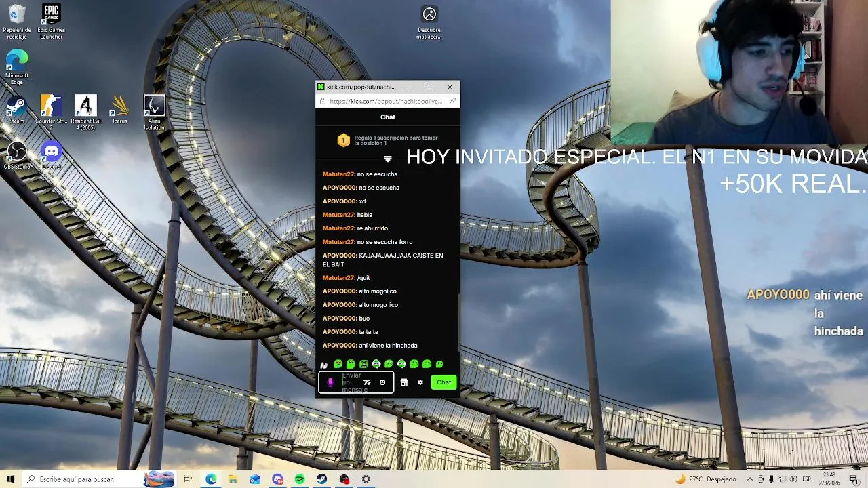The width and height of the screenshot is (868, 488).
Task: Click the message 'no se escucha forro'
Action: (384, 242)
